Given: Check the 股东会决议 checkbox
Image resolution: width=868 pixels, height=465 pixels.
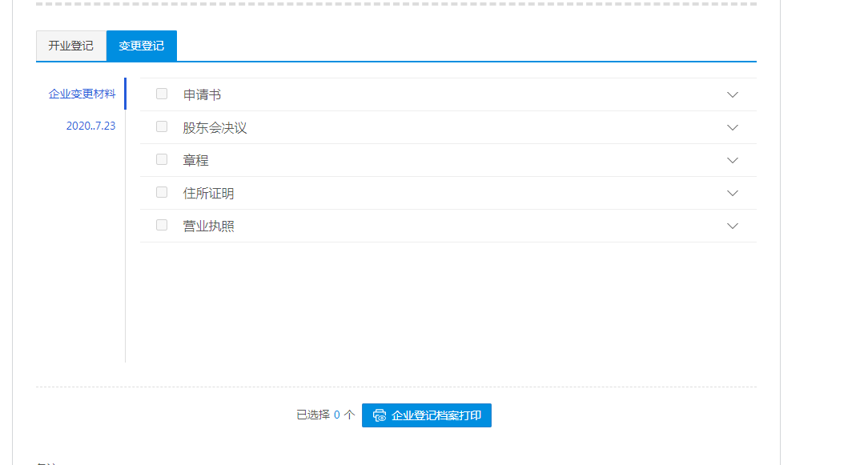Looking at the screenshot, I should [x=162, y=126].
